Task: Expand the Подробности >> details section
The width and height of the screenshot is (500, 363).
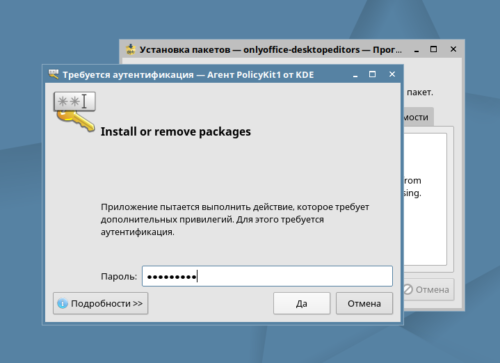Action: click(101, 303)
